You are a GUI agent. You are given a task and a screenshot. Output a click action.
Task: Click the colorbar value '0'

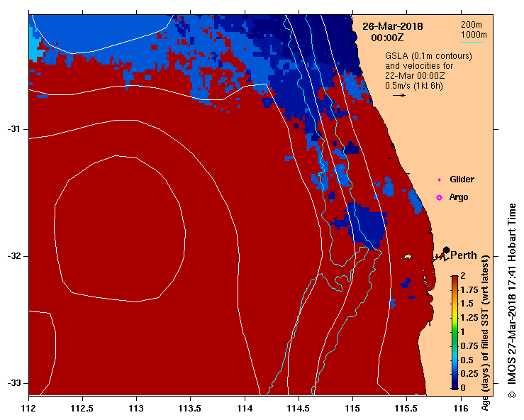(463, 387)
